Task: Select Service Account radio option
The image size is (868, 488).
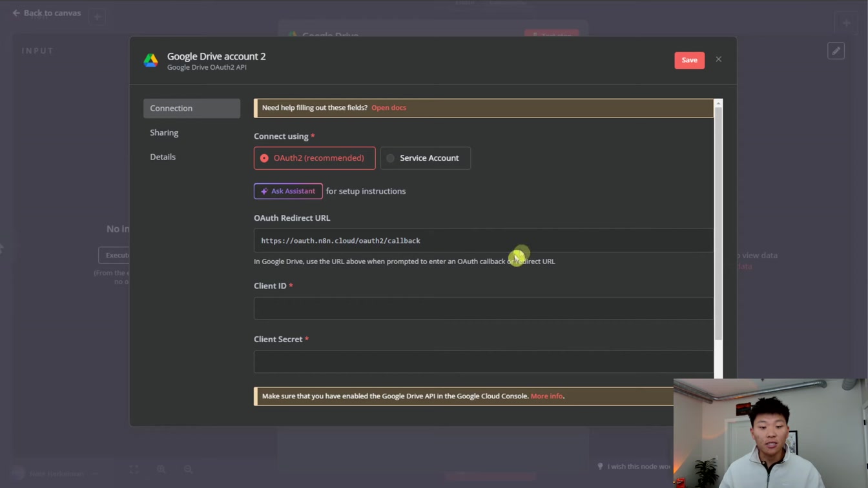Action: [426, 158]
